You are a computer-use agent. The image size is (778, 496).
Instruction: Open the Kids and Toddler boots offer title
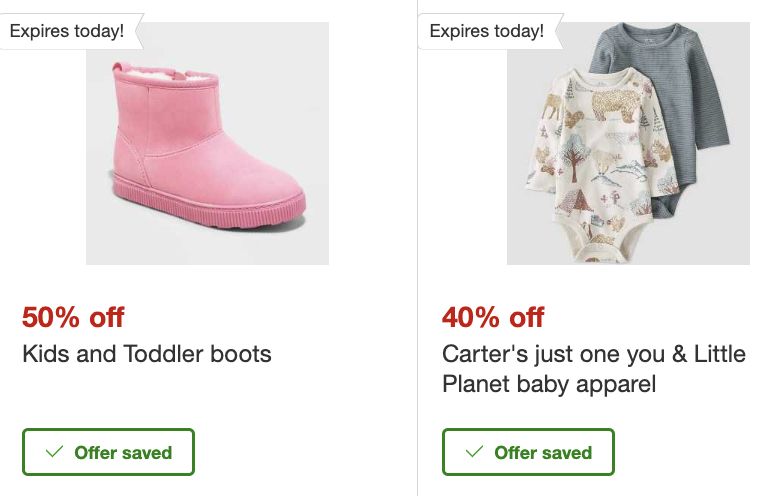pyautogui.click(x=147, y=353)
